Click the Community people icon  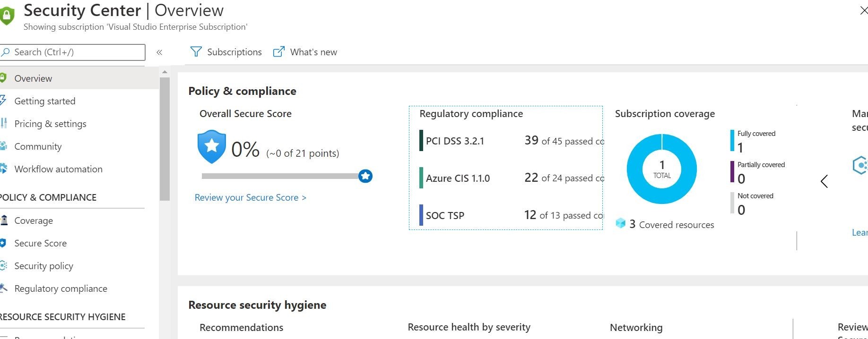(x=3, y=146)
